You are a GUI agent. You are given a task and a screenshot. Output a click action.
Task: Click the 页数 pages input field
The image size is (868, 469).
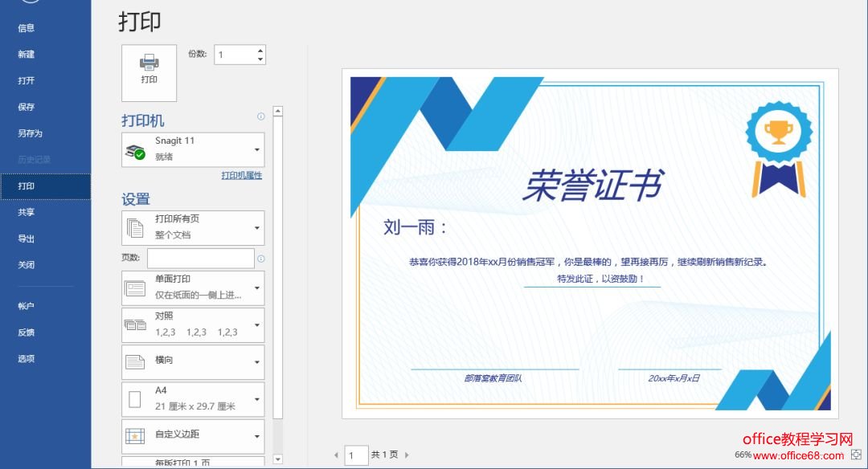pyautogui.click(x=200, y=259)
